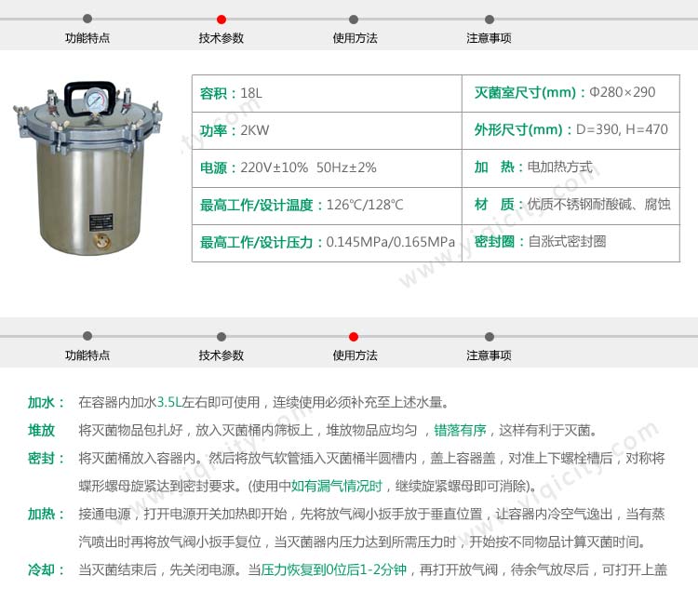Click the green 3.5L highlighted text
Image resolution: width=698 pixels, height=616 pixels.
168,403
